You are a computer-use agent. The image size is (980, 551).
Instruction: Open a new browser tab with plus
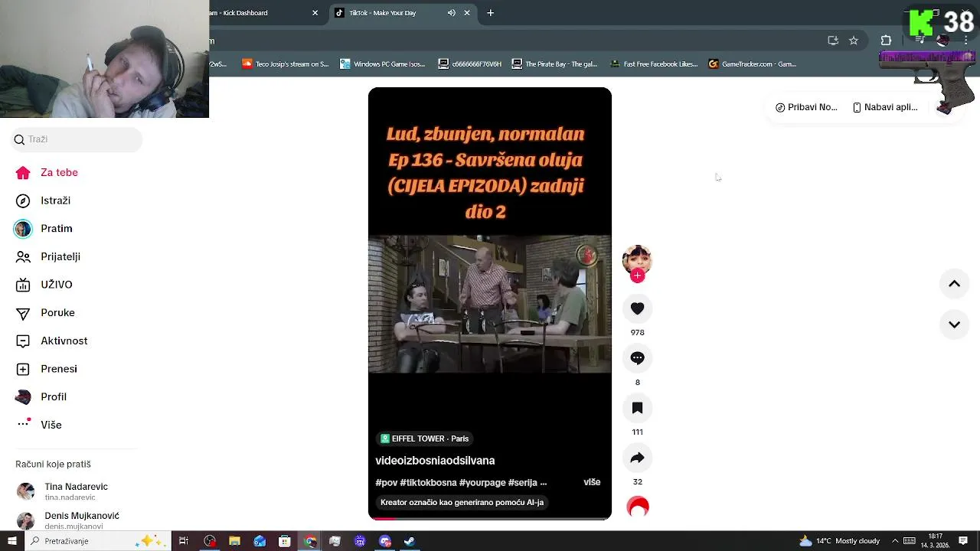pyautogui.click(x=490, y=13)
